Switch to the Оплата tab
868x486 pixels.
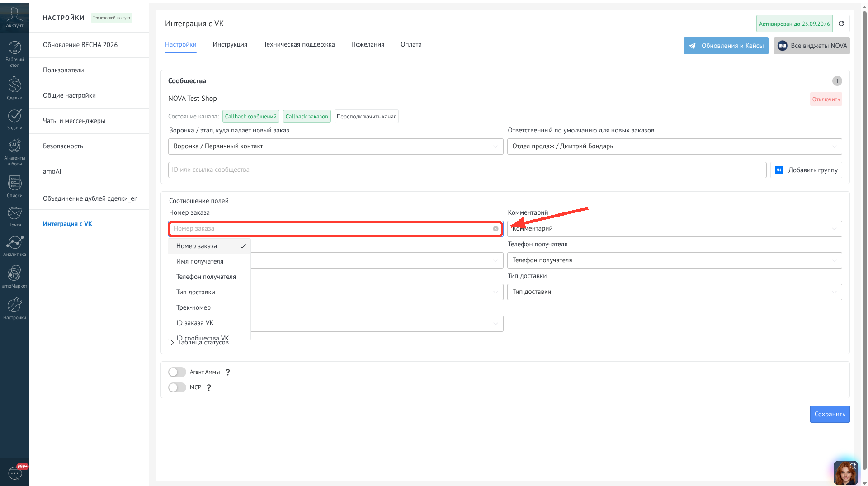411,44
